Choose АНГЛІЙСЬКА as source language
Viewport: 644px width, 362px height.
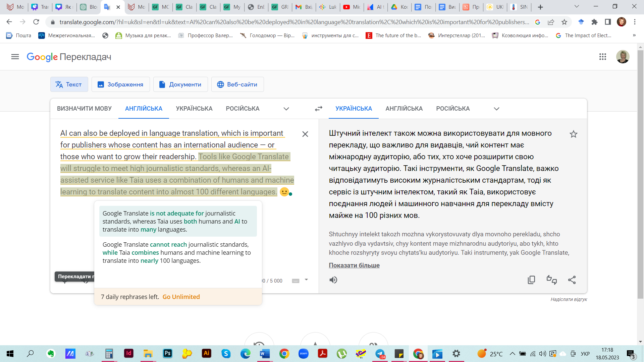[144, 109]
